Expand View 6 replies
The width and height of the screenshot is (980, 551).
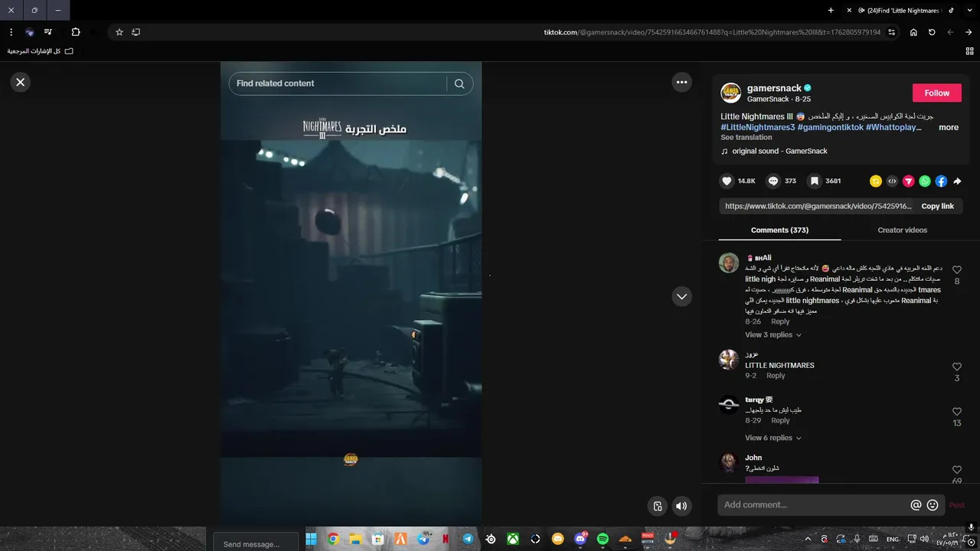coord(773,439)
